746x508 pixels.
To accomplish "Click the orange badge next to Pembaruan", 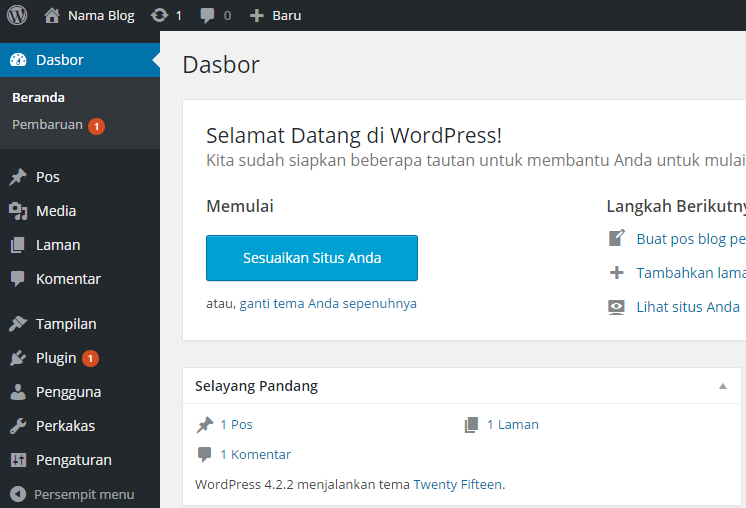I will pos(97,126).
